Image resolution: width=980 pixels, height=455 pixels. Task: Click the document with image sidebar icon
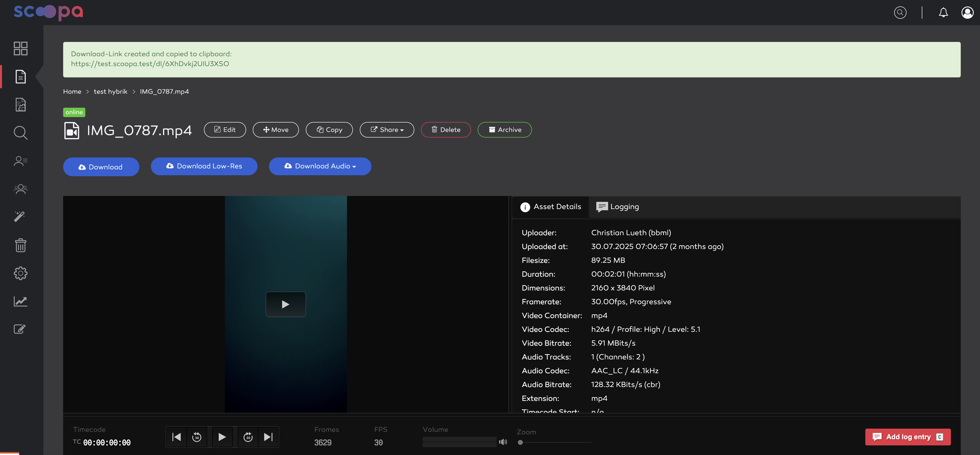20,105
